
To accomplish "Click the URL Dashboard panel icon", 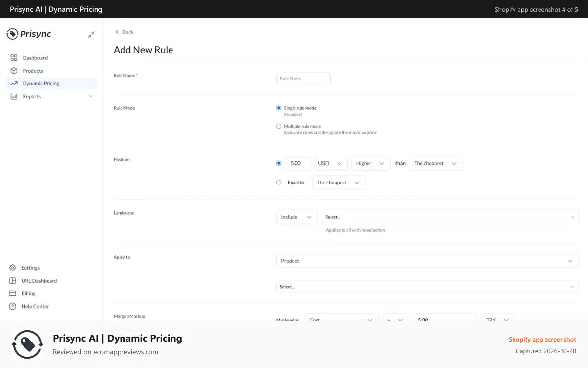I will click(13, 281).
